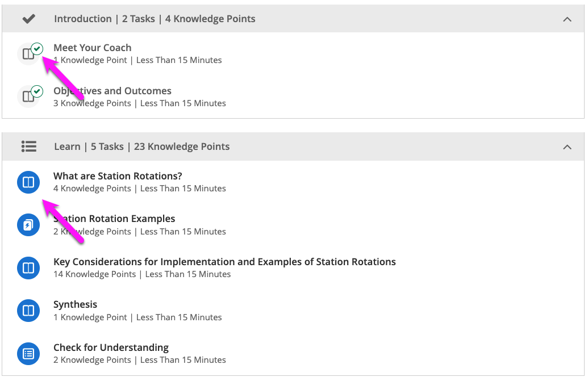Viewport: 588px width, 381px height.
Task: Open the Check for Understanding task
Action: (111, 347)
